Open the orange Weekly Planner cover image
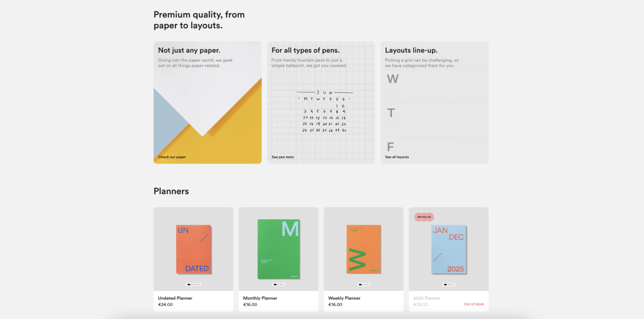 point(364,249)
